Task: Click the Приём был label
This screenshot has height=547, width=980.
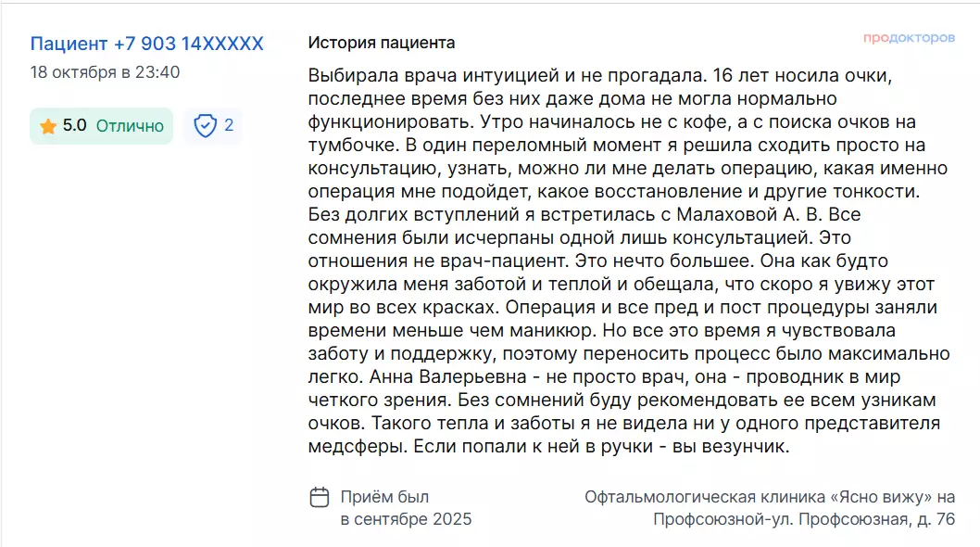Action: tap(384, 497)
